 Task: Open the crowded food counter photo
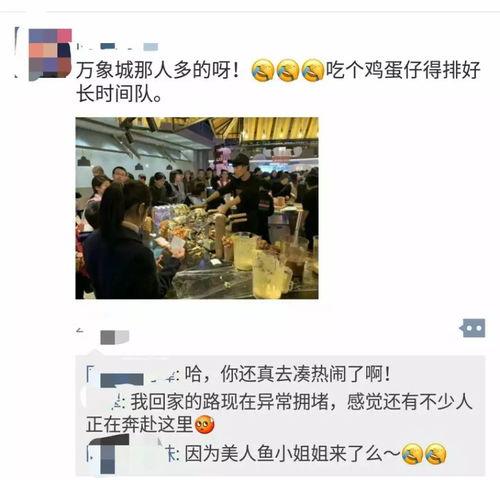(x=197, y=208)
